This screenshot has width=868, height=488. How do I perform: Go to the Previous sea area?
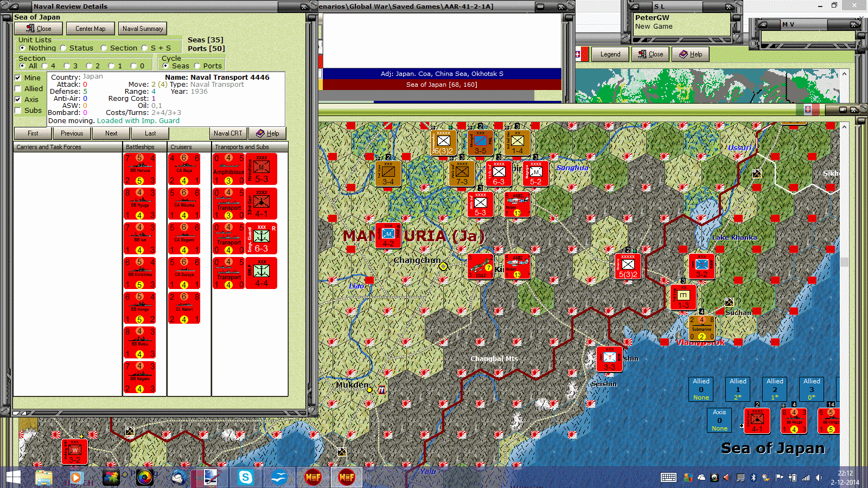tap(72, 133)
